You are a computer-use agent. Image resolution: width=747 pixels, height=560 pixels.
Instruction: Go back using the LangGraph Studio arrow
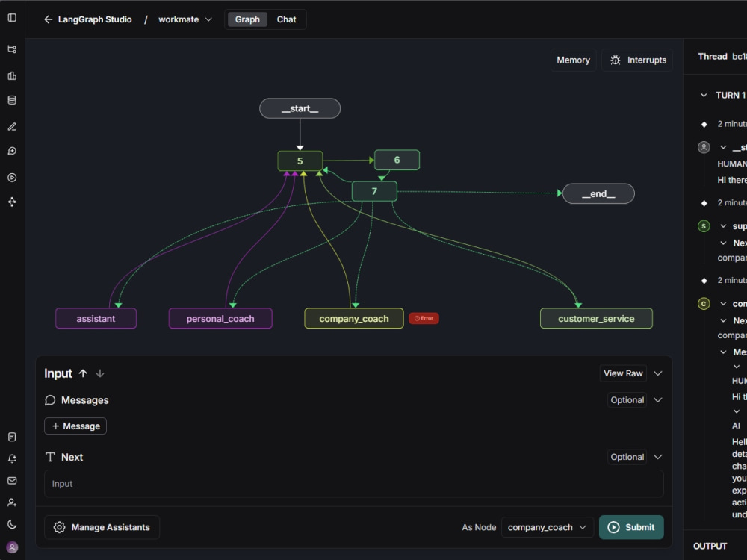tap(48, 19)
